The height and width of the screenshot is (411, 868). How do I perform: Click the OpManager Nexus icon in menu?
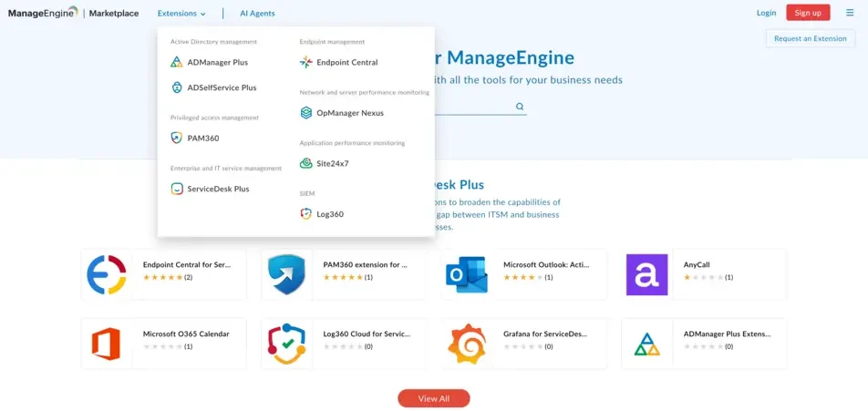306,113
